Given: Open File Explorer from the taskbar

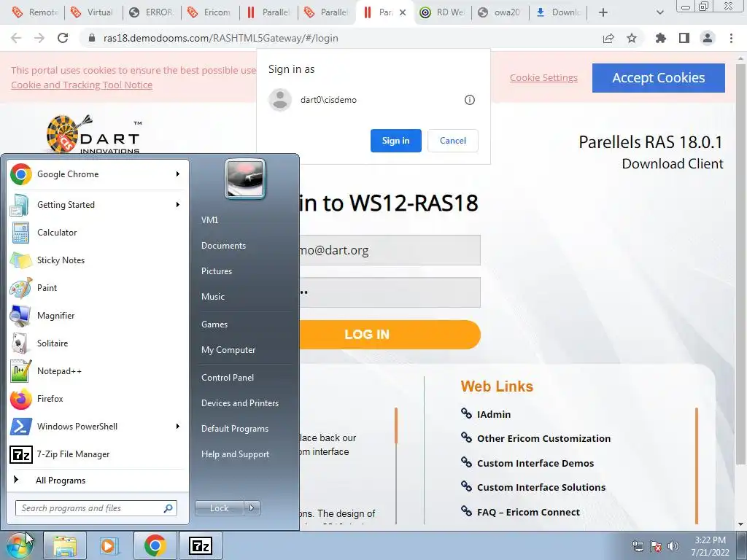Looking at the screenshot, I should click(x=65, y=545).
